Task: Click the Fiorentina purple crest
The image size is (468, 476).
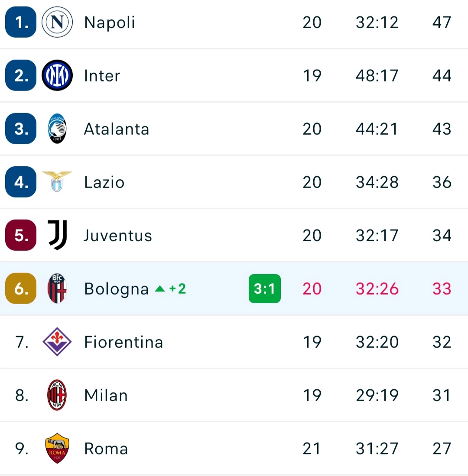Action: pos(57,342)
